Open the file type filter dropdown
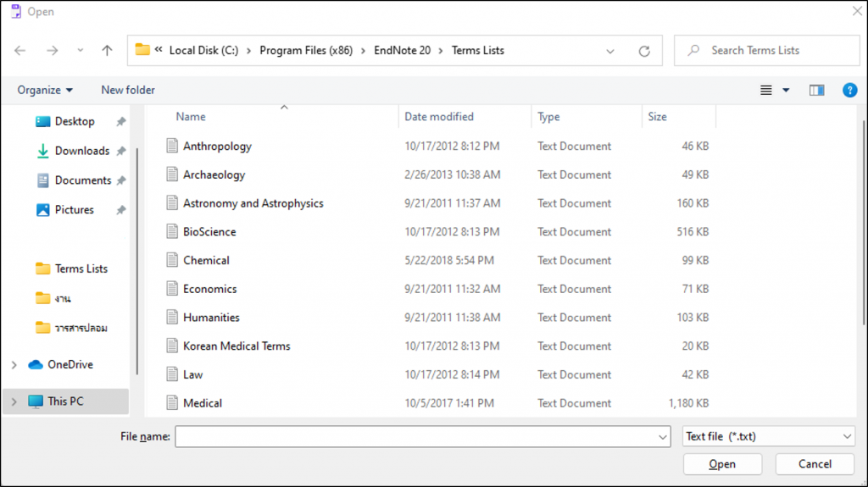 tap(768, 436)
